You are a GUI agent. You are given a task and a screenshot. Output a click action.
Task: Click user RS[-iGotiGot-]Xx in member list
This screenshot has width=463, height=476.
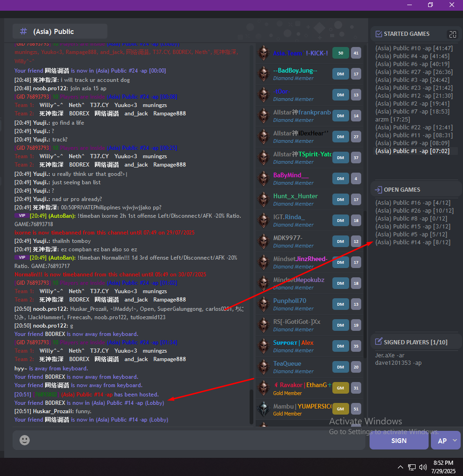pos(297,322)
